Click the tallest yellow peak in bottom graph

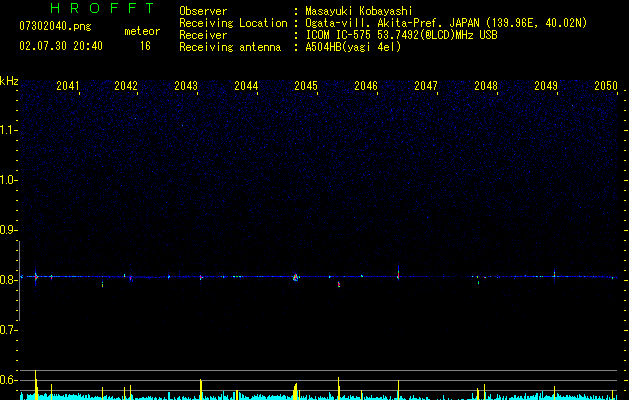coord(36,385)
